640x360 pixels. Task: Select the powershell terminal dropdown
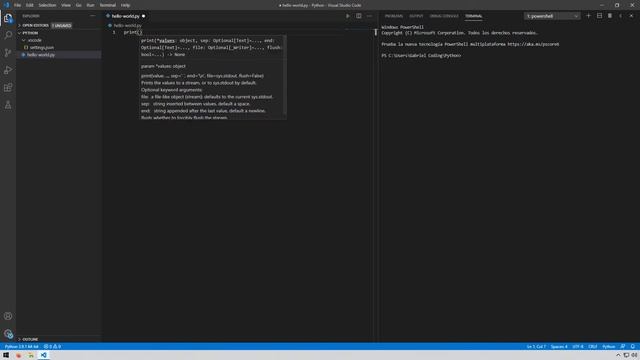click(552, 16)
